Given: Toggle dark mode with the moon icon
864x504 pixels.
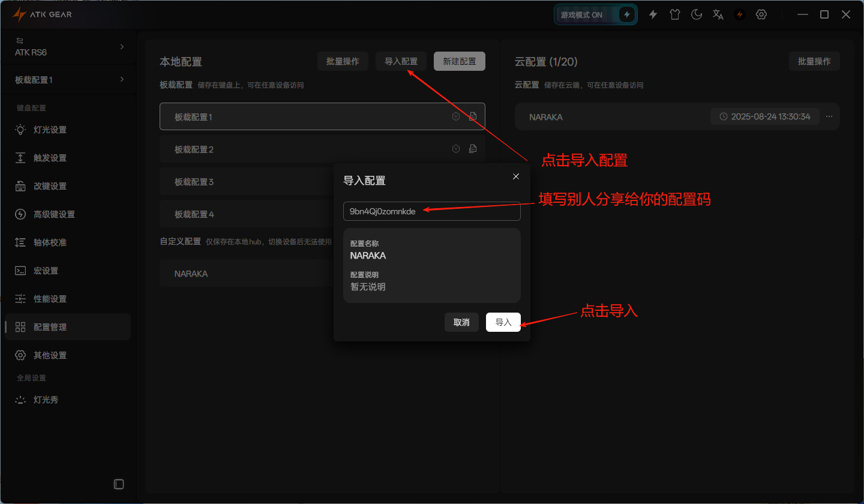Looking at the screenshot, I should [x=696, y=14].
